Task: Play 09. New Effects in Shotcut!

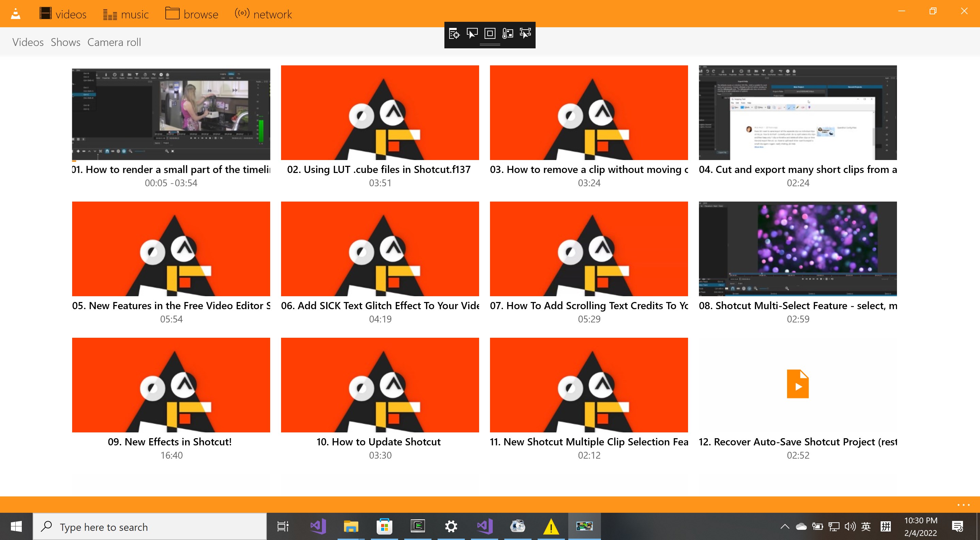Action: [171, 385]
